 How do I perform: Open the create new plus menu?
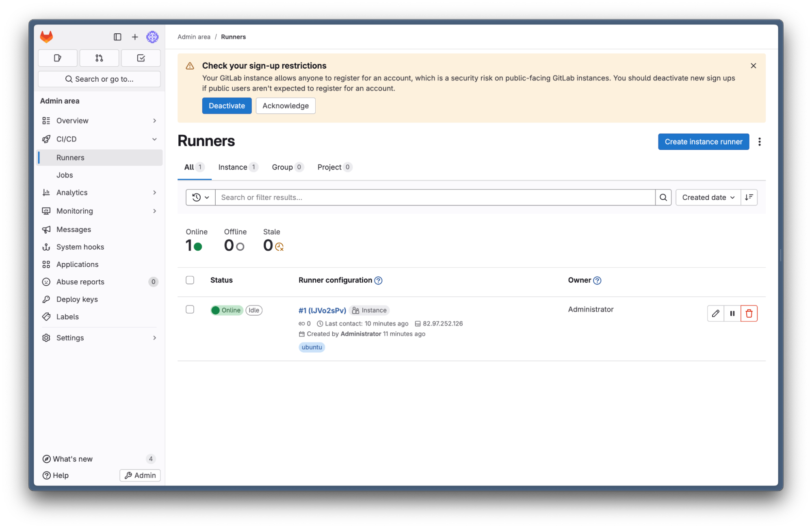tap(135, 37)
